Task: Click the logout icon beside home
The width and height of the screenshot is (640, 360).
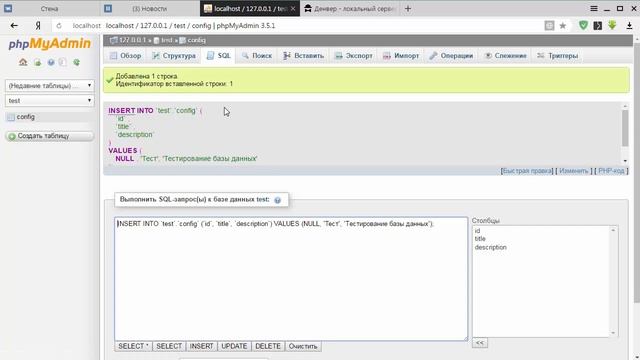Action: (37, 62)
